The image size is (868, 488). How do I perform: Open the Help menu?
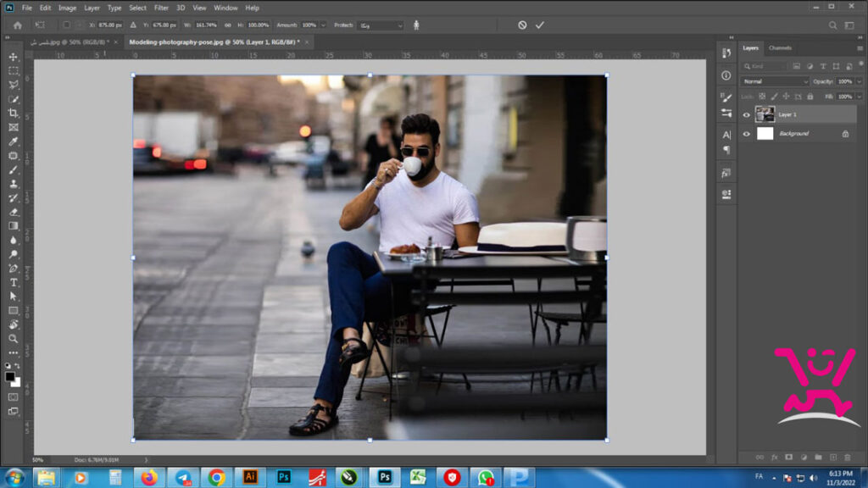point(252,8)
